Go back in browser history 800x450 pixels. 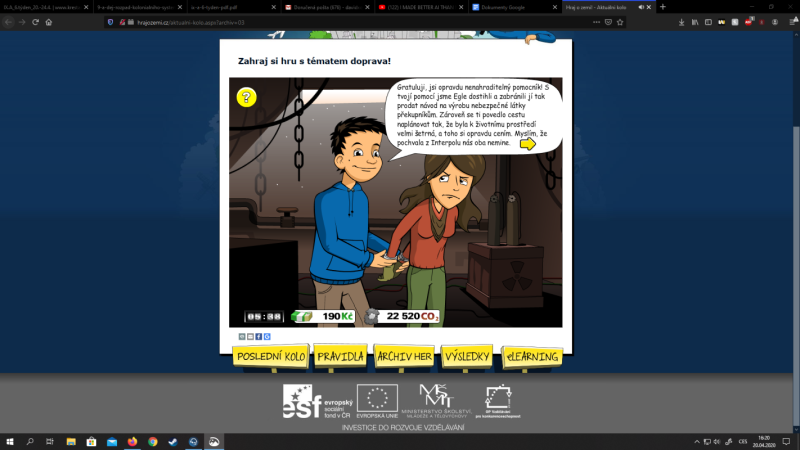pyautogui.click(x=8, y=22)
